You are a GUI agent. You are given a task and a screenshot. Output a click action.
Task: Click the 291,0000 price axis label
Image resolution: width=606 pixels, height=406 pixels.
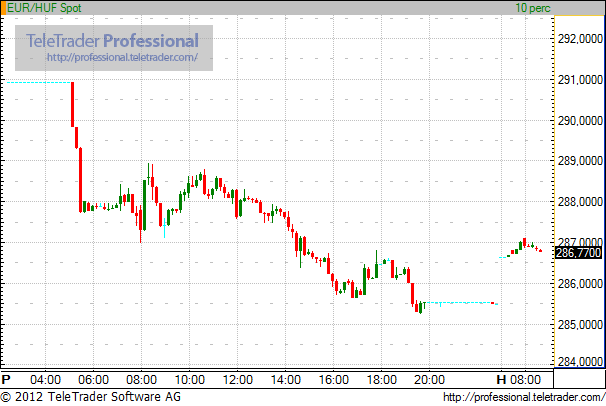[x=580, y=80]
